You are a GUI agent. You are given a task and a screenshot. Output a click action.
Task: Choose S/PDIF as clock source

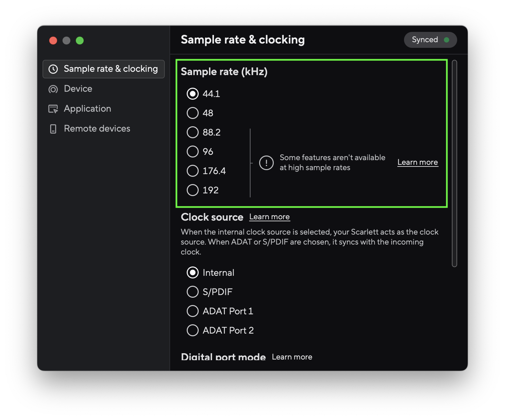(x=193, y=292)
